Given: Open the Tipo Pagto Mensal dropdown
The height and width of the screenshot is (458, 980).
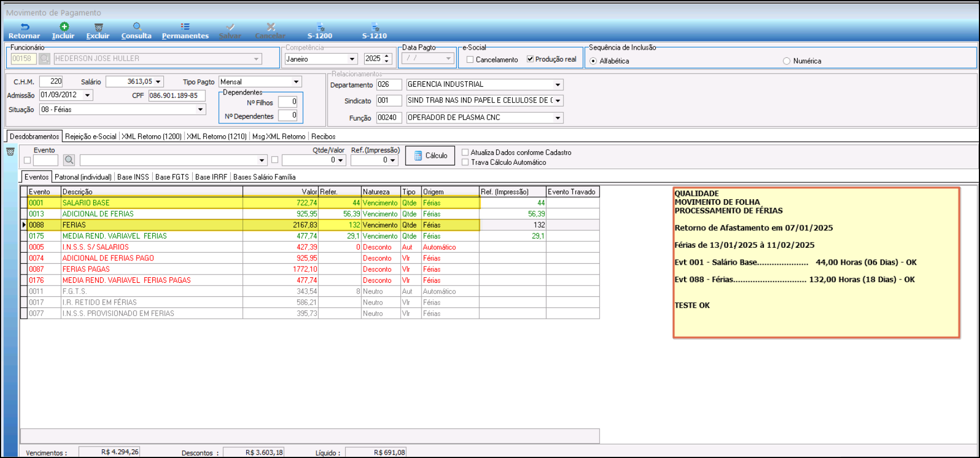Looking at the screenshot, I should point(296,82).
